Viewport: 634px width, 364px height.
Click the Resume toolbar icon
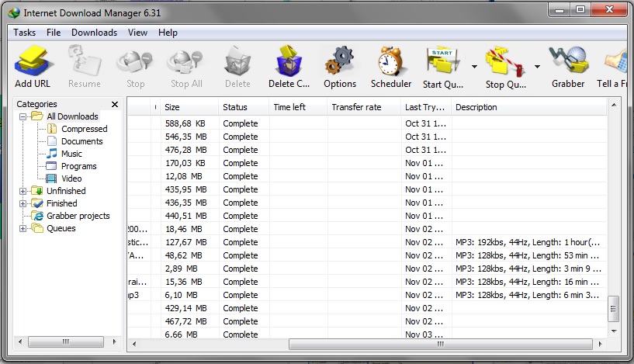click(84, 61)
